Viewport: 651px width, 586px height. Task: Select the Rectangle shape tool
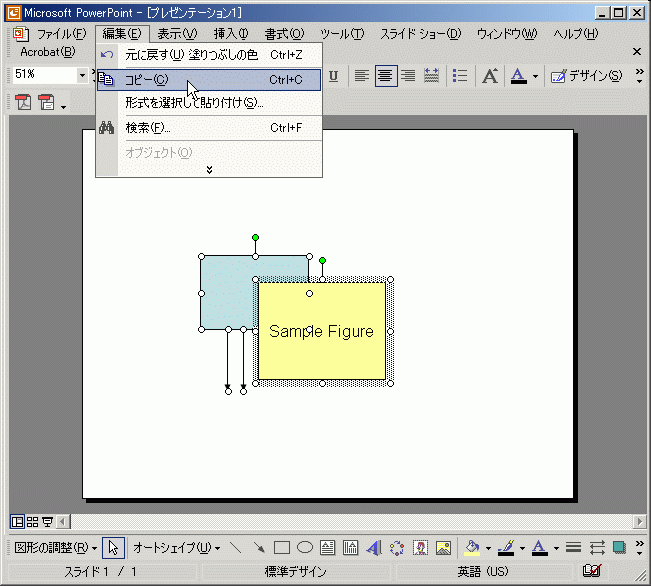[x=282, y=547]
